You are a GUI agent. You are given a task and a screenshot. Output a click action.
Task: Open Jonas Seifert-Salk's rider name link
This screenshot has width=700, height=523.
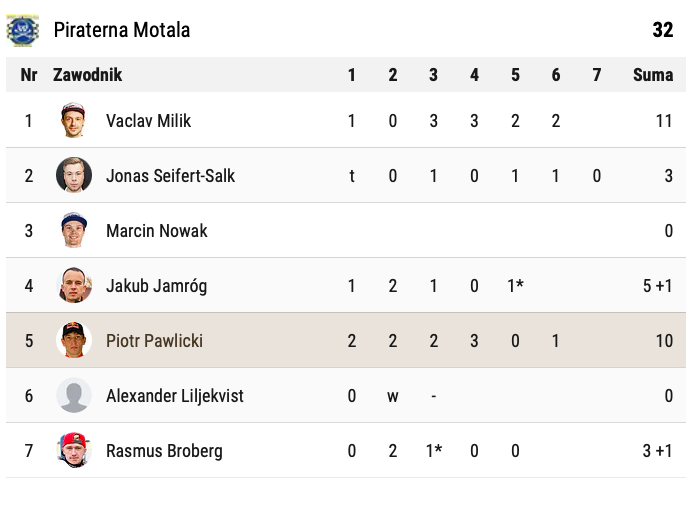(x=170, y=176)
